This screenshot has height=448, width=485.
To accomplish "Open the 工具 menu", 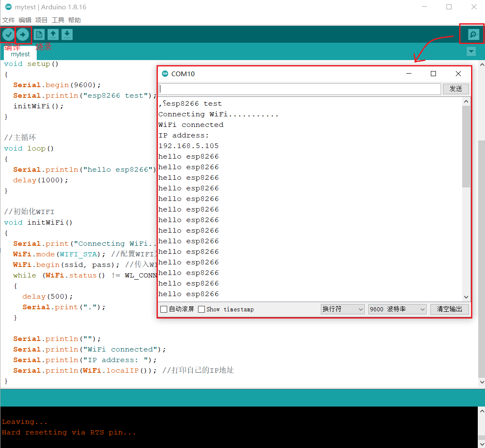I will click(58, 20).
